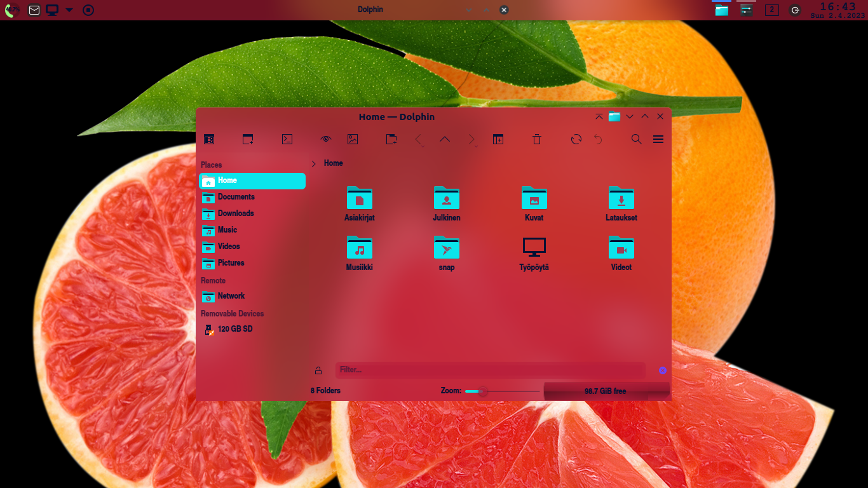Screen dimensions: 868x488
Task: Adjust the Zoom slider handle
Action: pos(482,391)
